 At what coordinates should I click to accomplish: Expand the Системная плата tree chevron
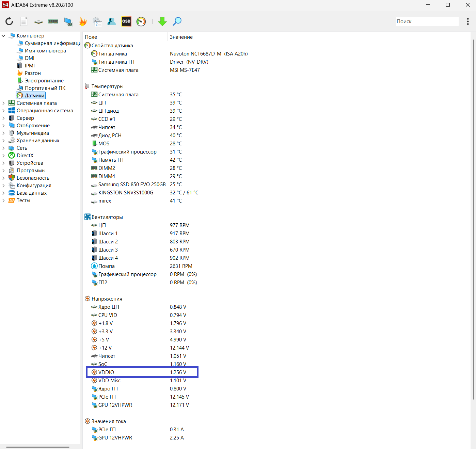point(3,103)
